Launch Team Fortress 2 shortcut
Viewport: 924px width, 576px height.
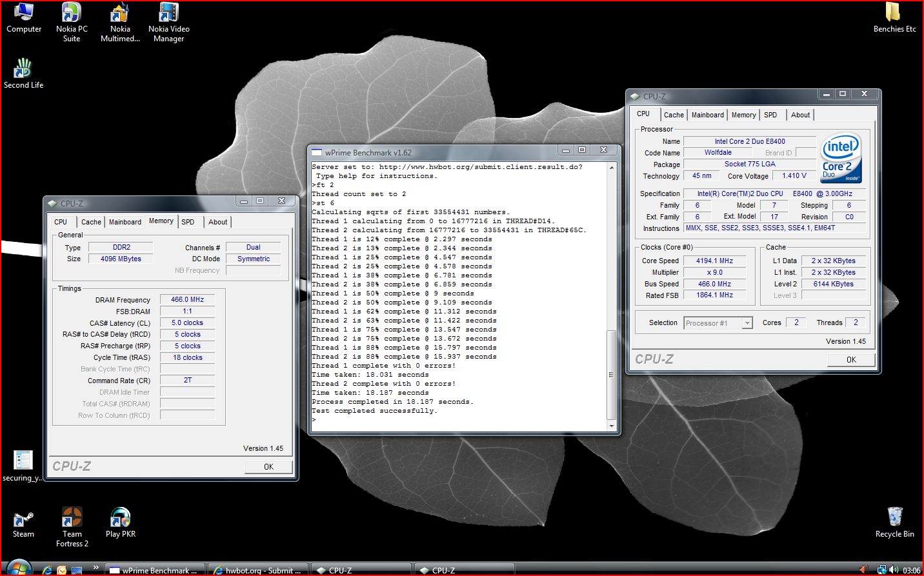pyautogui.click(x=72, y=528)
